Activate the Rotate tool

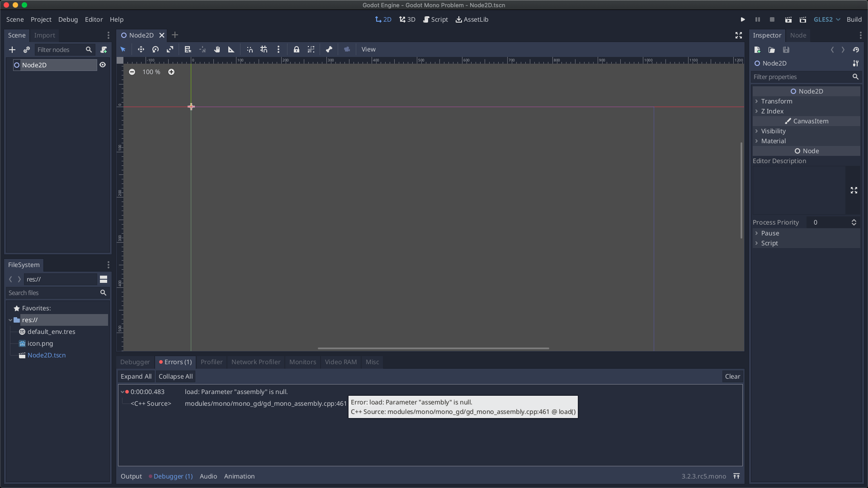click(155, 50)
